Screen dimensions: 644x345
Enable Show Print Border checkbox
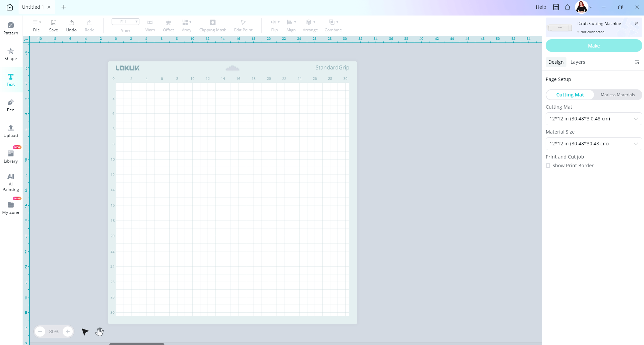tap(548, 166)
